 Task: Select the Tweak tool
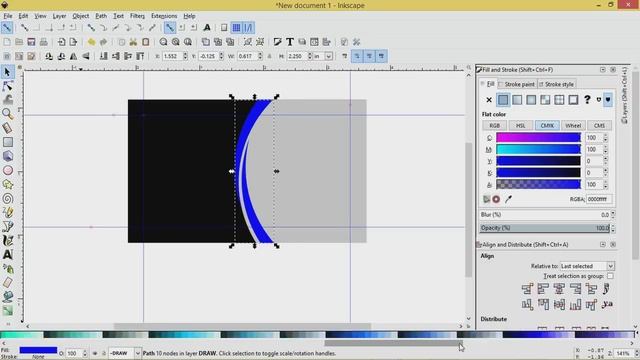pyautogui.click(x=7, y=100)
